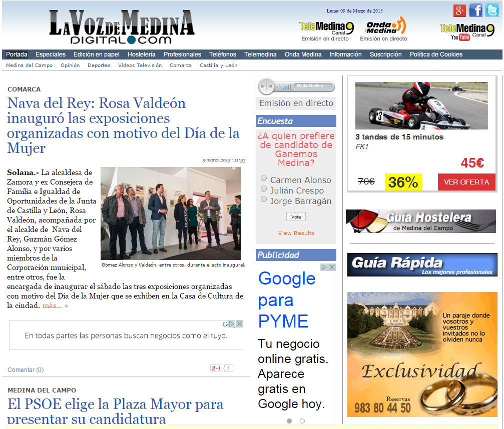This screenshot has height=429, width=504.
Task: Open the Profesionales menu item
Action: [182, 54]
